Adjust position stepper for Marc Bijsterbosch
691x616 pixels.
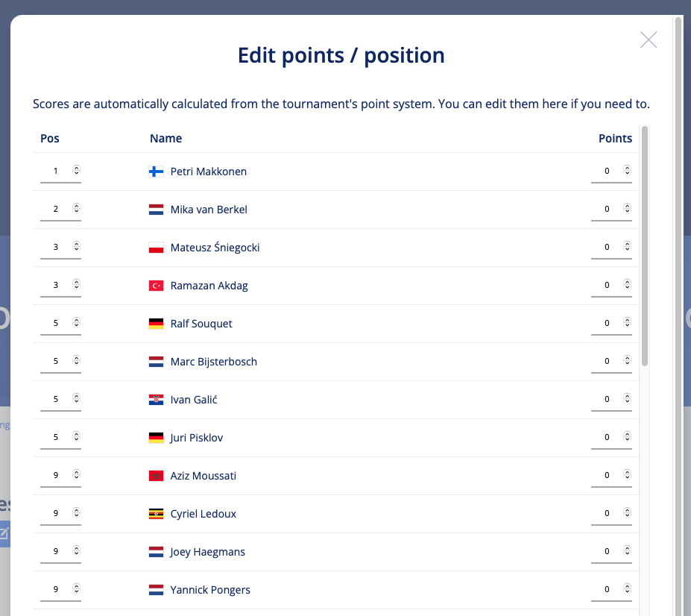(76, 361)
